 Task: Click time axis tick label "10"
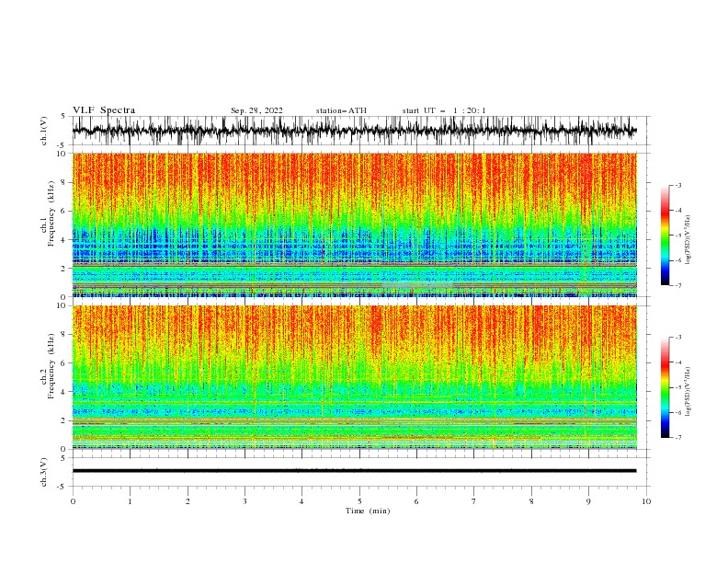[646, 501]
